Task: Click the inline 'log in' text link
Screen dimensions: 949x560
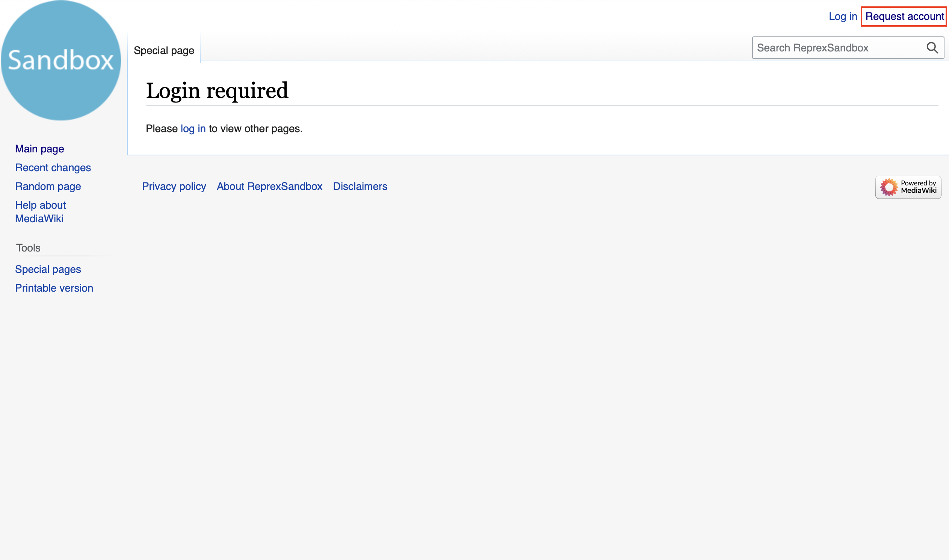Action: click(x=193, y=129)
